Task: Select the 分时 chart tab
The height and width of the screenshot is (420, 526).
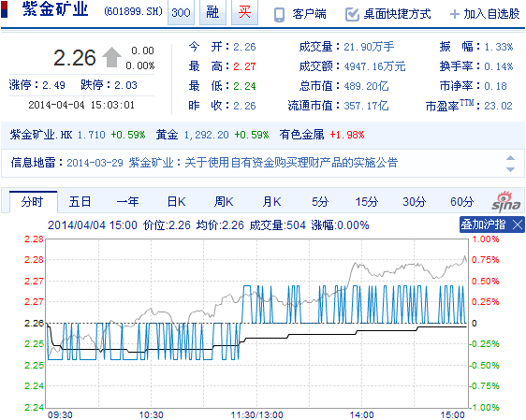Action: [33, 202]
